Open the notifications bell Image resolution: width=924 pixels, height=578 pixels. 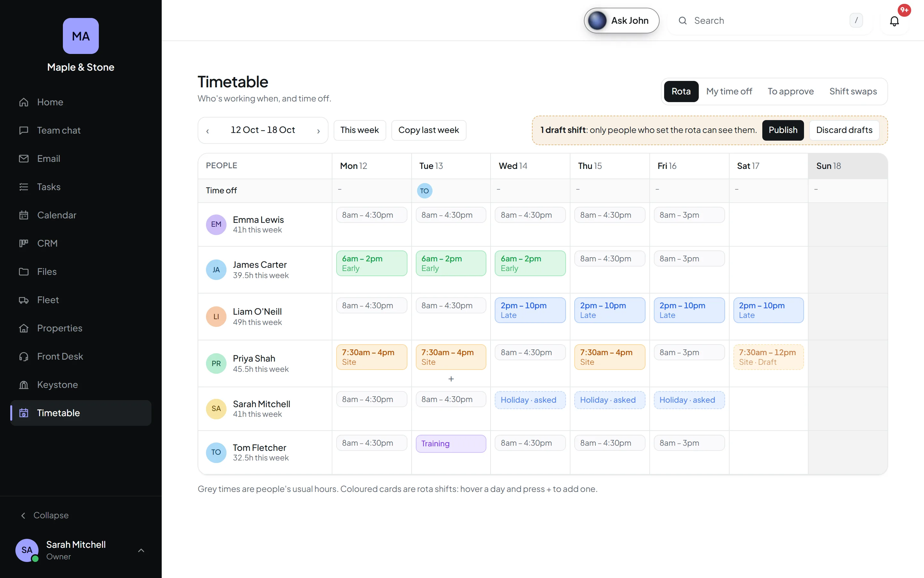point(894,21)
